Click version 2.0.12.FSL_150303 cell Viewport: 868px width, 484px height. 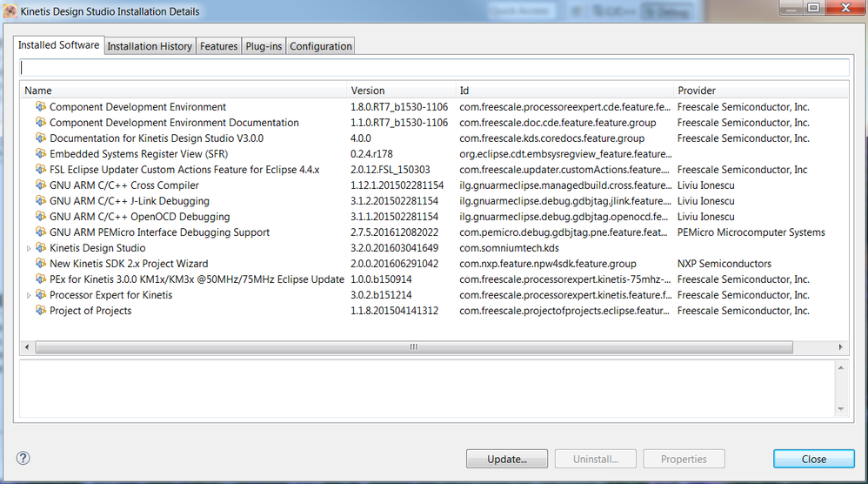click(x=390, y=169)
